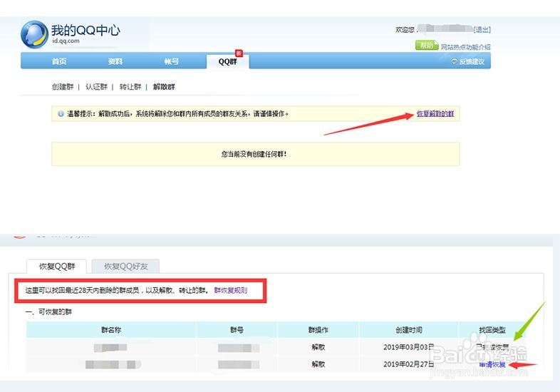
Task: Click the 恢复解散的群 link
Action: pos(435,113)
